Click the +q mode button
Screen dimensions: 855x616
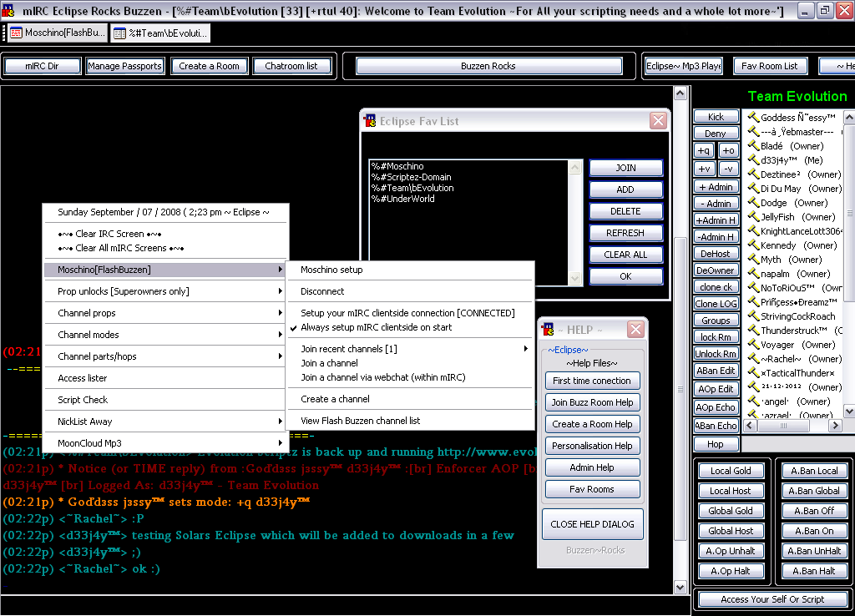tap(704, 150)
